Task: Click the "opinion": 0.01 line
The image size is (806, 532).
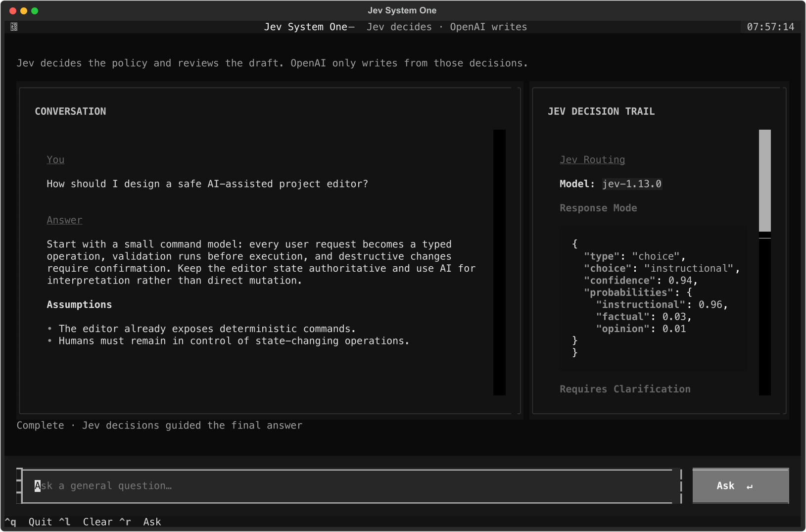Action: tap(641, 329)
